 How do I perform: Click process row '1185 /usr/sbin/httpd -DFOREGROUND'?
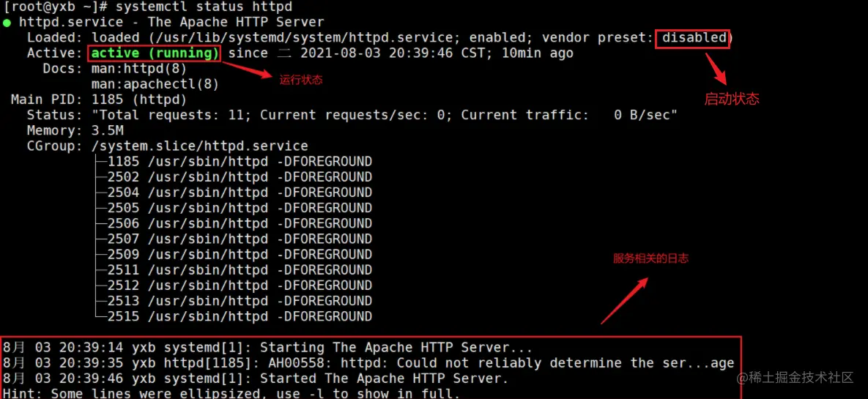coord(240,162)
